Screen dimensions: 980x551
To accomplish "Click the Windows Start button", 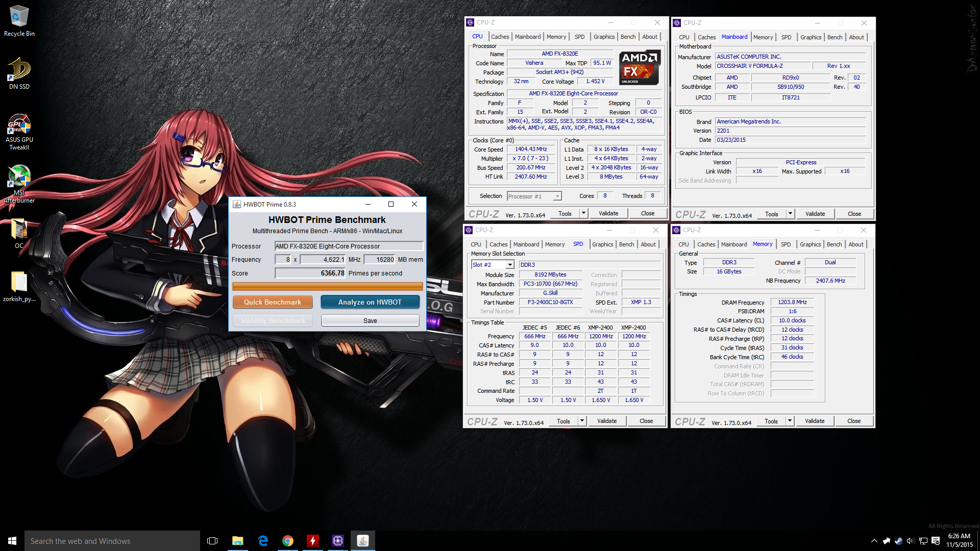I will pos(12,541).
